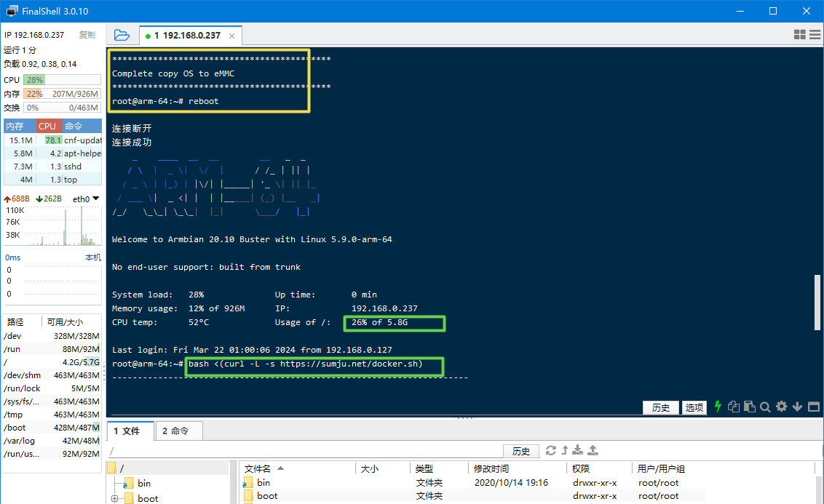The image size is (824, 504).
Task: Refresh the file list with the refresh icon
Action: point(551,451)
